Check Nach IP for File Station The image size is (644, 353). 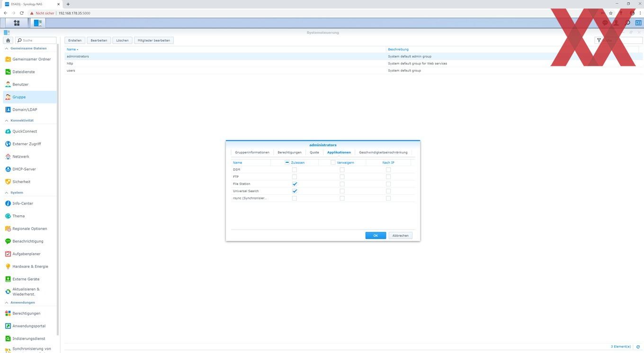[388, 184]
